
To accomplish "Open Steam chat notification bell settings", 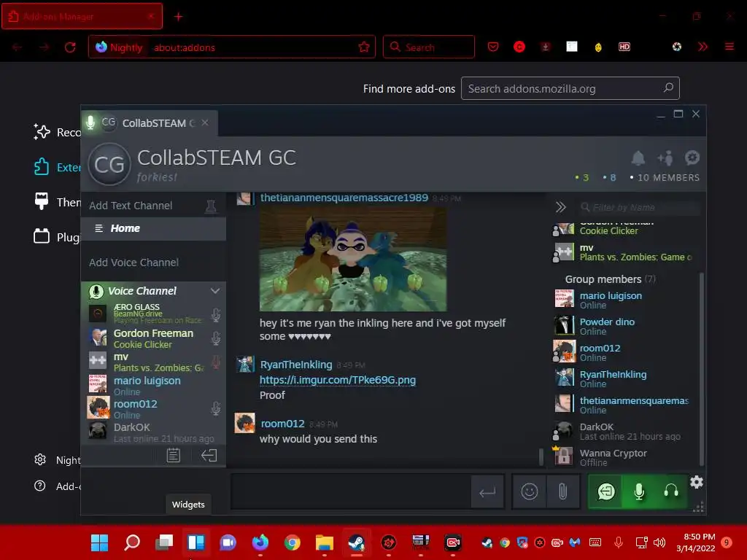I will click(638, 157).
